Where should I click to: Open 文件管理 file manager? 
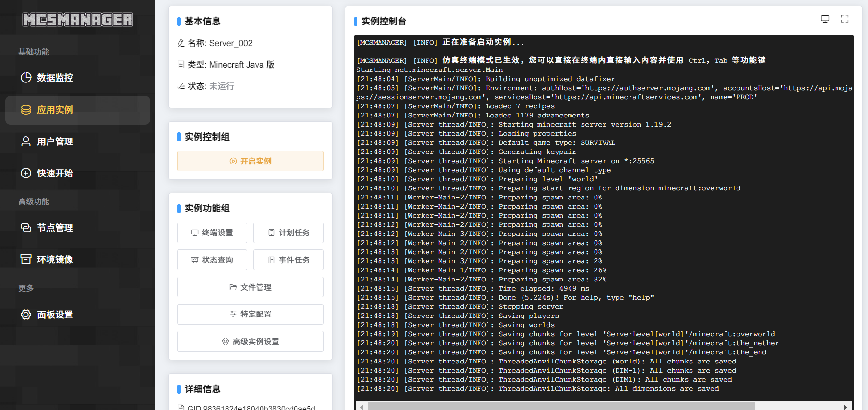250,287
